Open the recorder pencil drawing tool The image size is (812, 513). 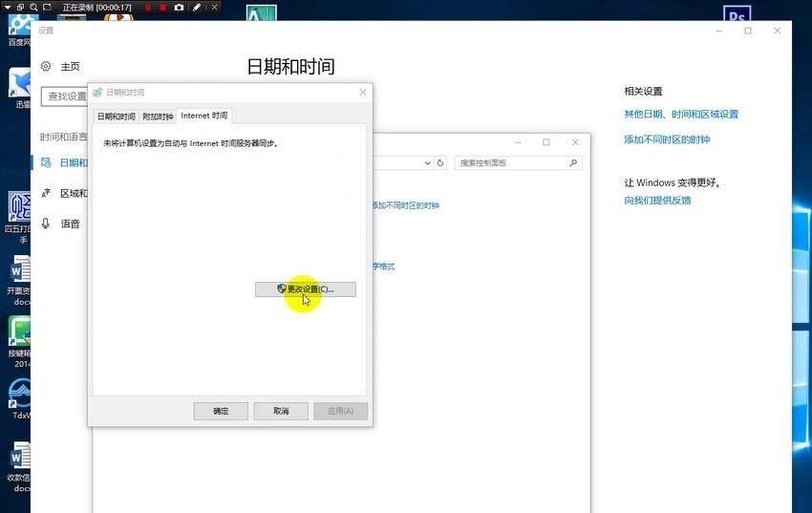coord(197,8)
